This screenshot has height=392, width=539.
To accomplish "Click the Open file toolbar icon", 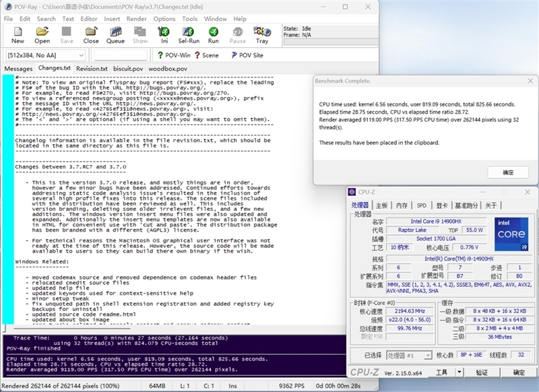I will (x=42, y=36).
